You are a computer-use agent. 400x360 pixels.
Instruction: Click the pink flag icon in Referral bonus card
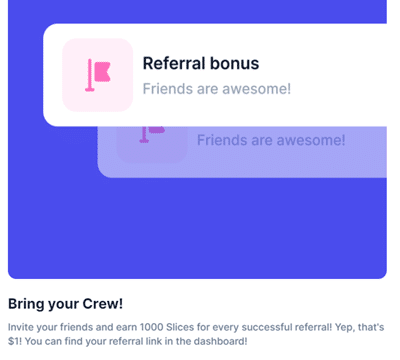click(98, 75)
